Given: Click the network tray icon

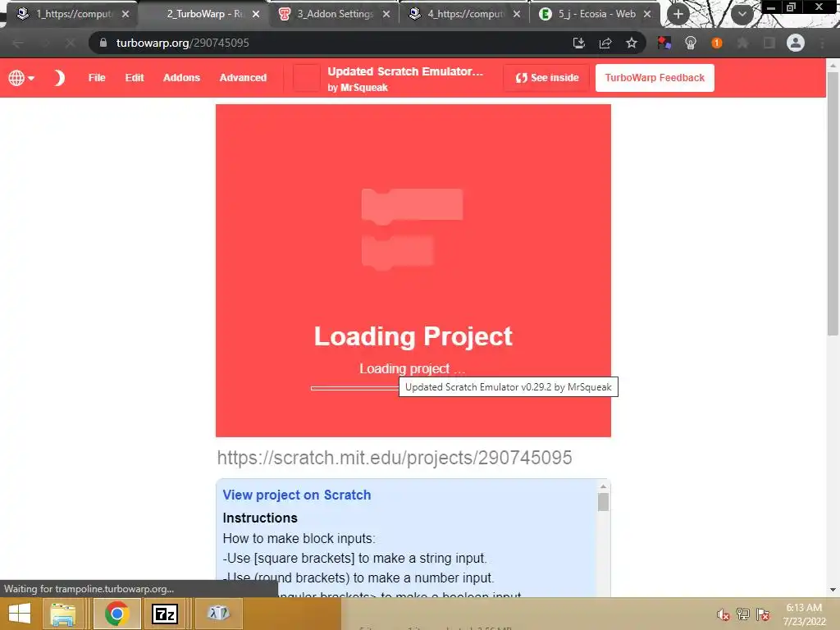Looking at the screenshot, I should click(x=743, y=614).
